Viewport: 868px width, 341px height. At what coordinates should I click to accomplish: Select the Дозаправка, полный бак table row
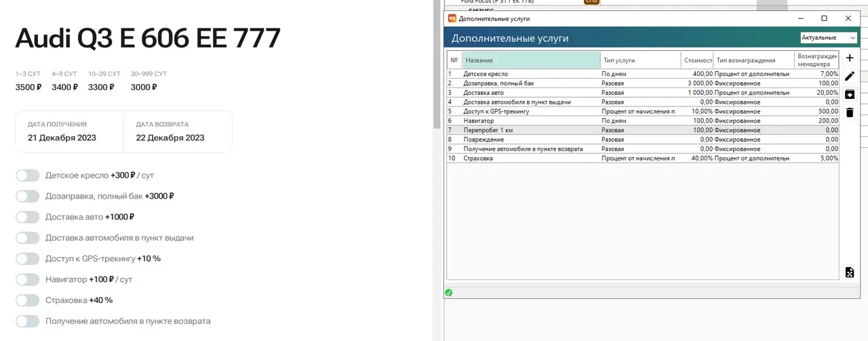643,83
